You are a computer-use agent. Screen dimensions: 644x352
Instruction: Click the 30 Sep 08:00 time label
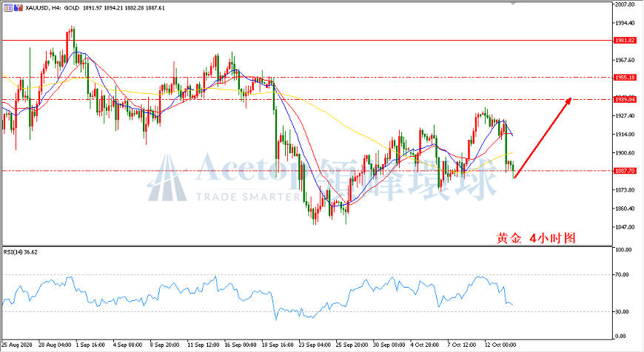389,345
